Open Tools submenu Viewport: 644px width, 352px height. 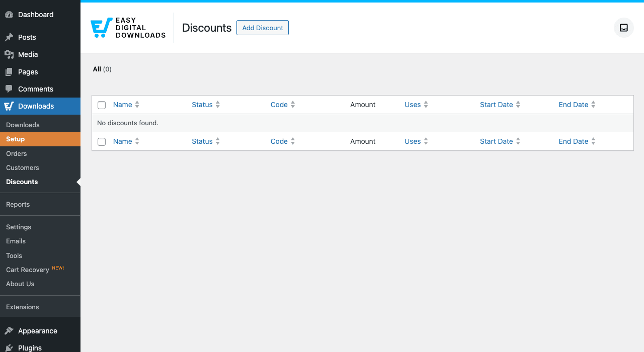(x=40, y=255)
